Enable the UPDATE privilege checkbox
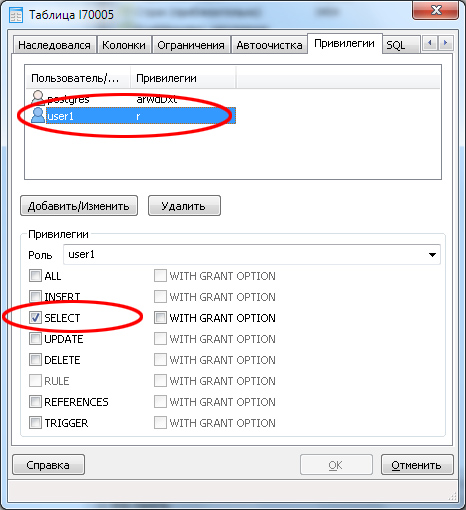This screenshot has height=510, width=466. pyautogui.click(x=35, y=339)
